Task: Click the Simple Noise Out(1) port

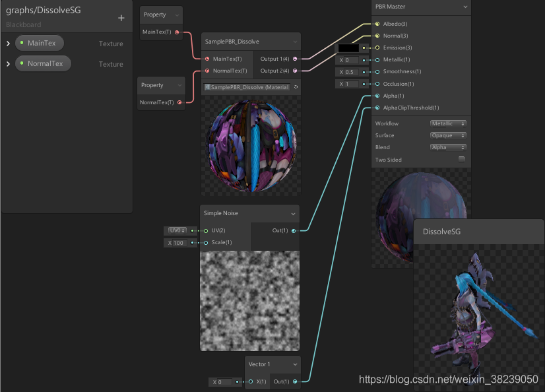Action: [294, 231]
